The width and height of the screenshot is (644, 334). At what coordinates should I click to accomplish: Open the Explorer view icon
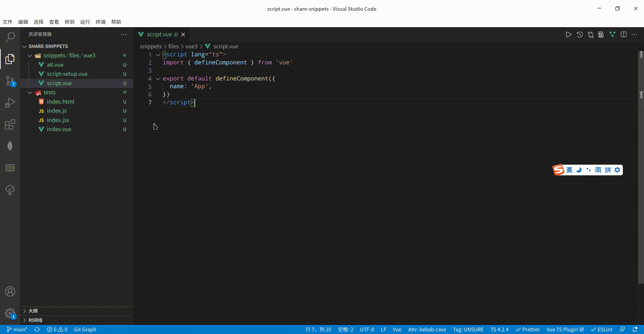tap(10, 59)
